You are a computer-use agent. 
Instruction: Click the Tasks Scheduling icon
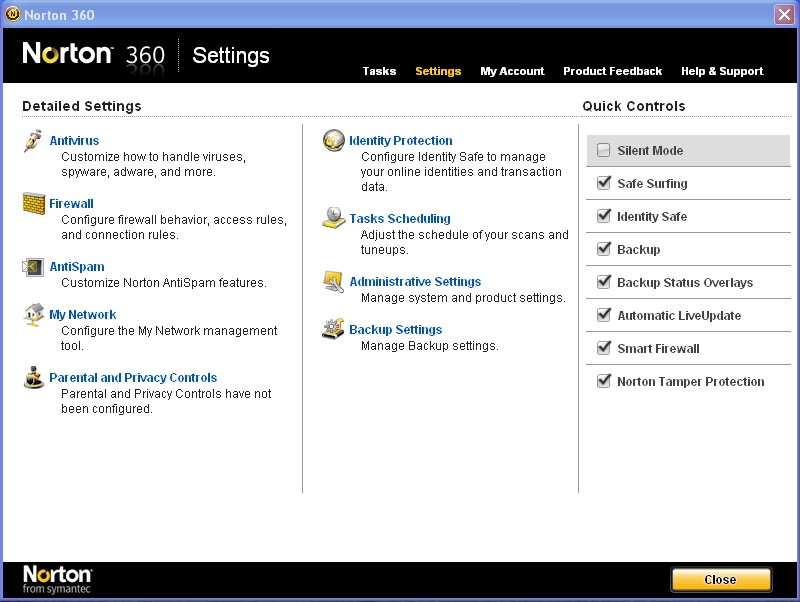333,218
